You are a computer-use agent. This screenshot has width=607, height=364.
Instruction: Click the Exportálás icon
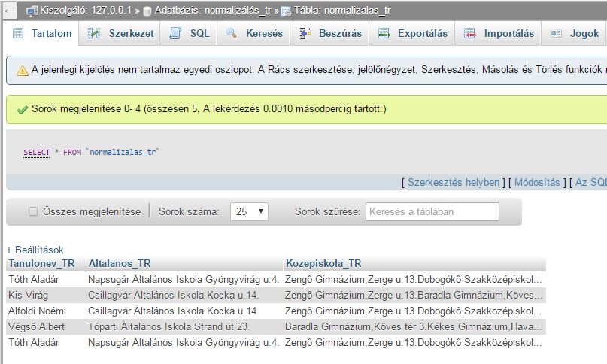coord(384,34)
